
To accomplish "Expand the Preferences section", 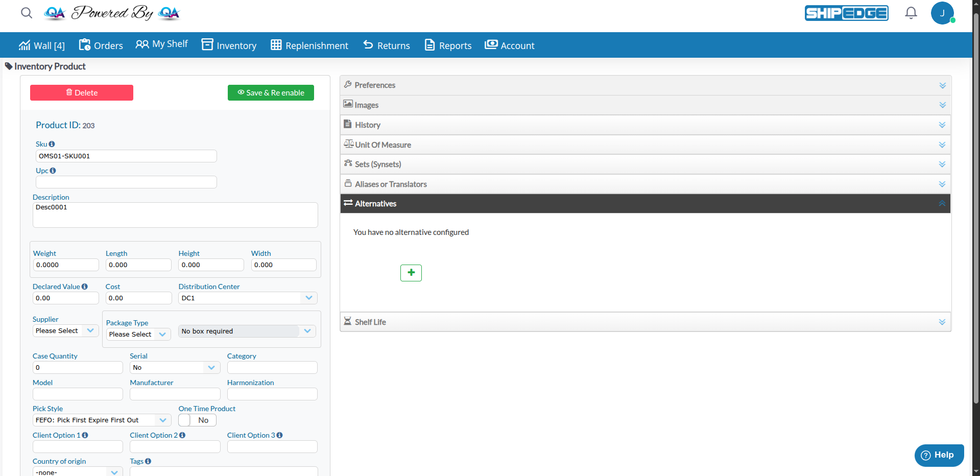I will [x=645, y=85].
